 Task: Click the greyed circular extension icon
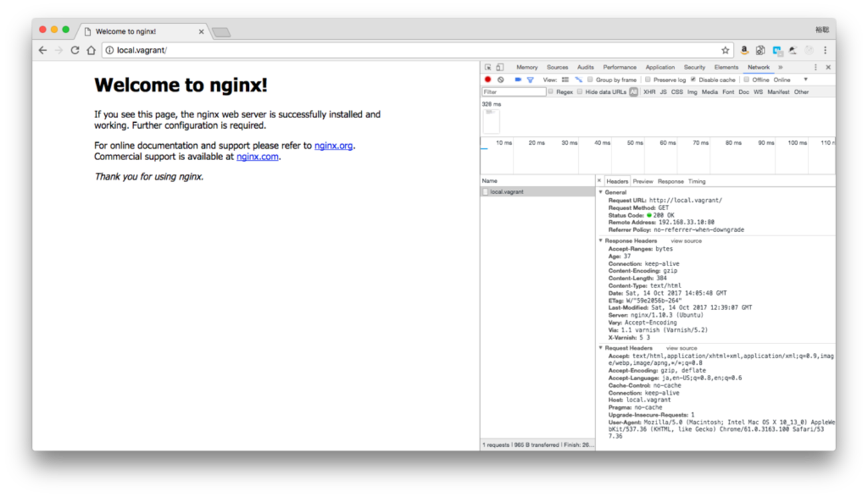[x=809, y=50]
